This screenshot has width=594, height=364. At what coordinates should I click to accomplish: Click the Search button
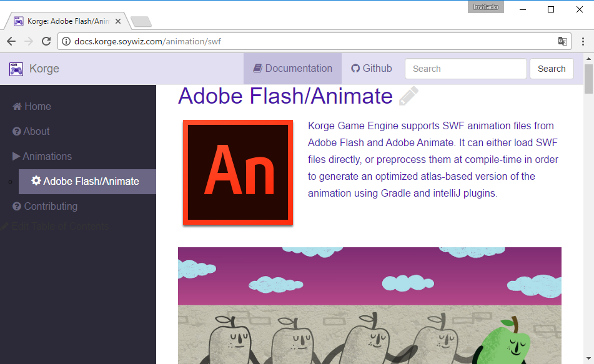[552, 69]
